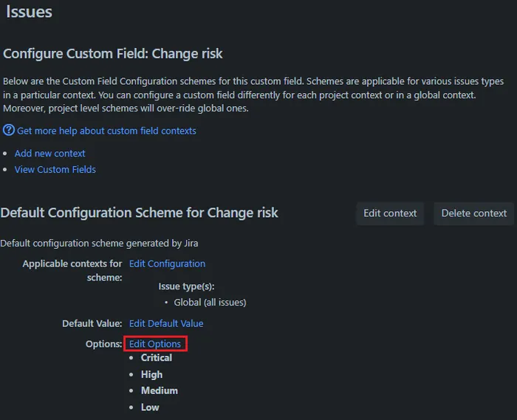Image resolution: width=517 pixels, height=420 pixels.
Task: Click the 'Issues' page heading
Action: coord(30,13)
